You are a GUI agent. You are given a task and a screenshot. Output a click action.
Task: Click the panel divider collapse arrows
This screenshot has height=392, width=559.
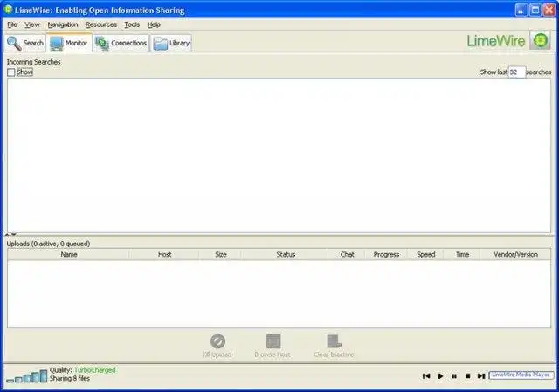pos(10,234)
